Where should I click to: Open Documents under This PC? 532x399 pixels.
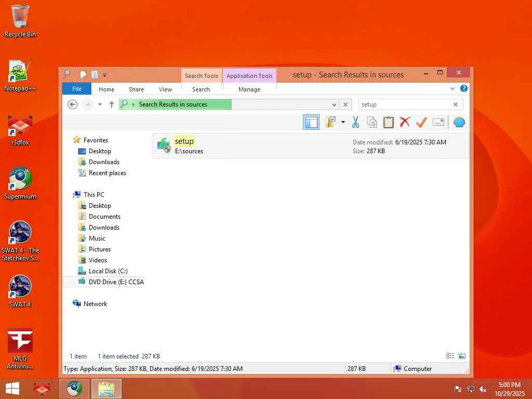(x=104, y=217)
